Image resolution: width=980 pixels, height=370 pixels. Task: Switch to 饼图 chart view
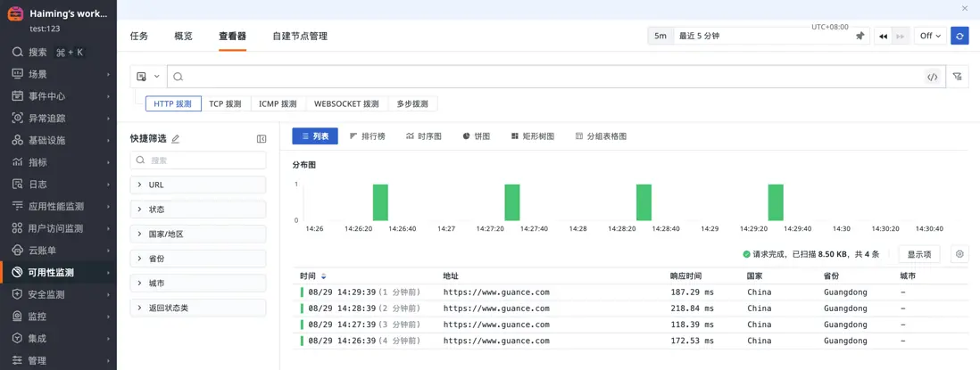click(x=477, y=136)
